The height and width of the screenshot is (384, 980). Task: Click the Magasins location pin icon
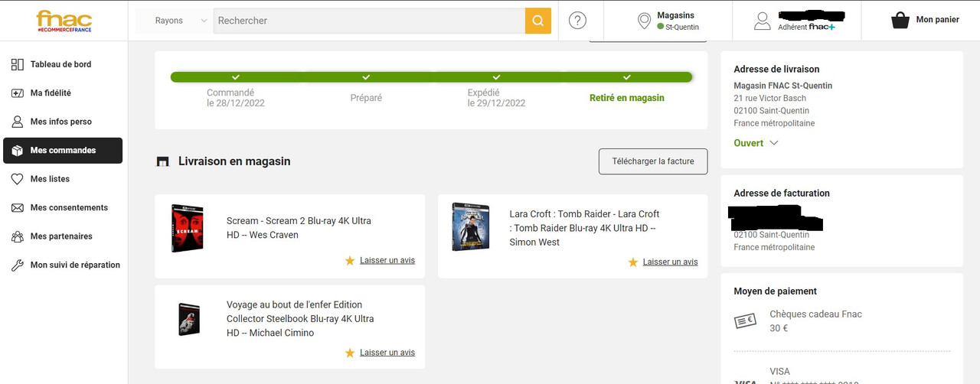point(645,21)
